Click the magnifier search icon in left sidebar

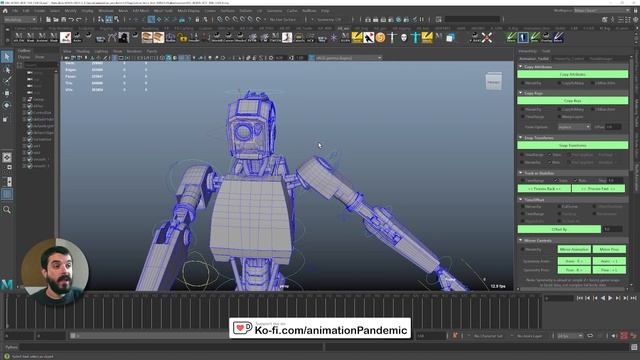point(7,210)
